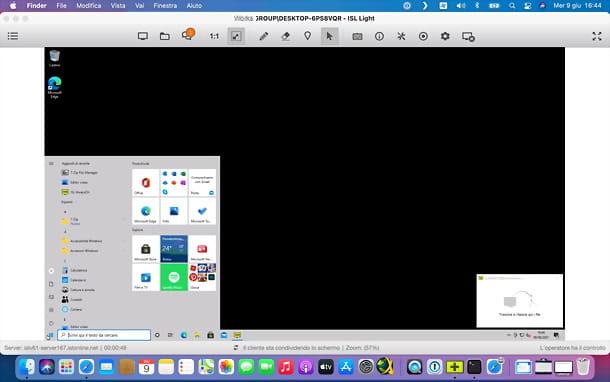Image resolution: width=610 pixels, height=382 pixels.
Task: Set 1:1 actual size zoom
Action: (214, 36)
